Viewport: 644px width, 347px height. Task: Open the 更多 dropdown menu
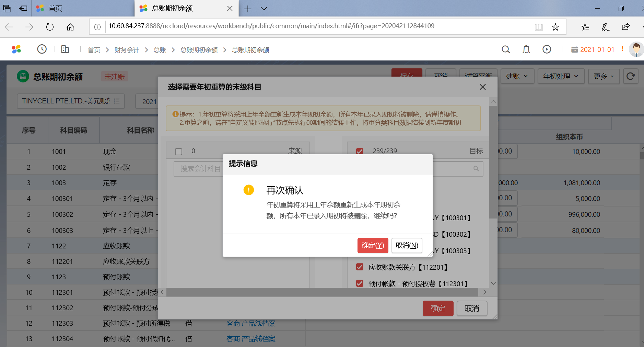[x=604, y=76]
